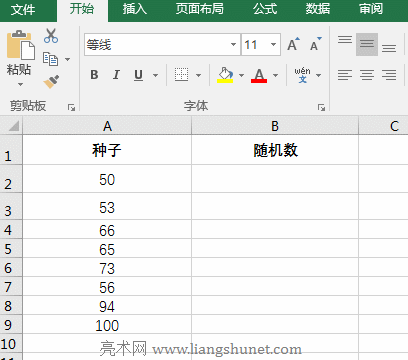Viewport: 408px width, 360px height.
Task: Open the Paste options dropdown arrow
Action: [x=20, y=84]
